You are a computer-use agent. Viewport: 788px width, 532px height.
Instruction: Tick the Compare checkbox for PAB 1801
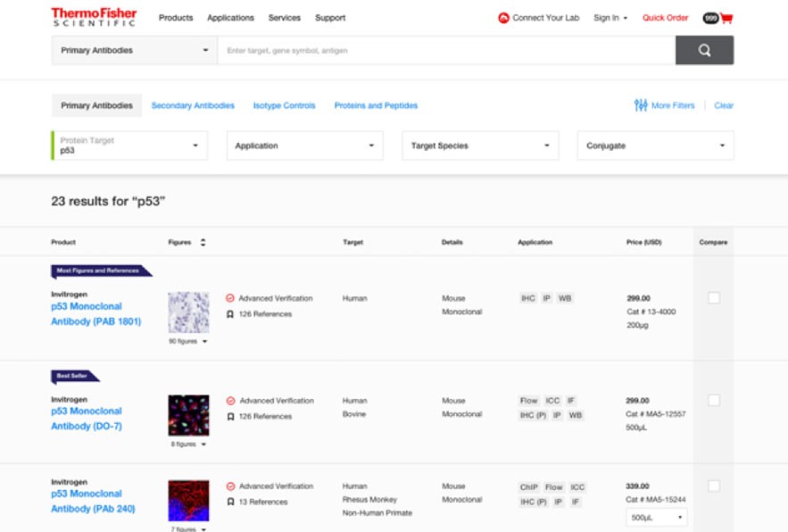[x=714, y=297]
